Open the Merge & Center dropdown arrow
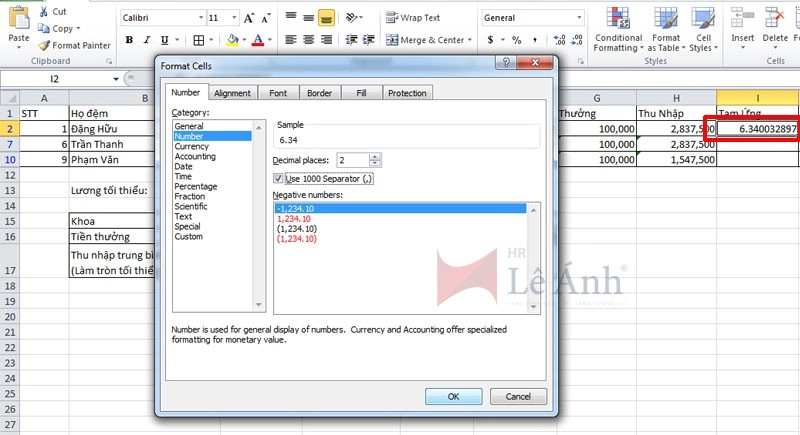Screen dimensions: 800x435 pos(471,40)
